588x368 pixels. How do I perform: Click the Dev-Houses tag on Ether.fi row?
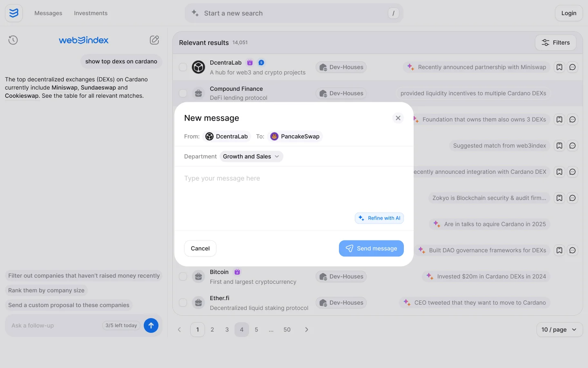point(341,303)
